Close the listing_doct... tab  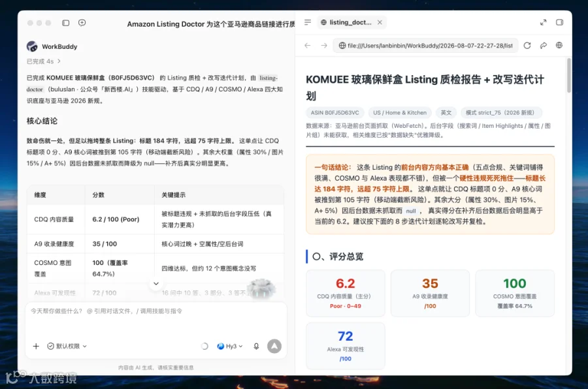(x=380, y=22)
